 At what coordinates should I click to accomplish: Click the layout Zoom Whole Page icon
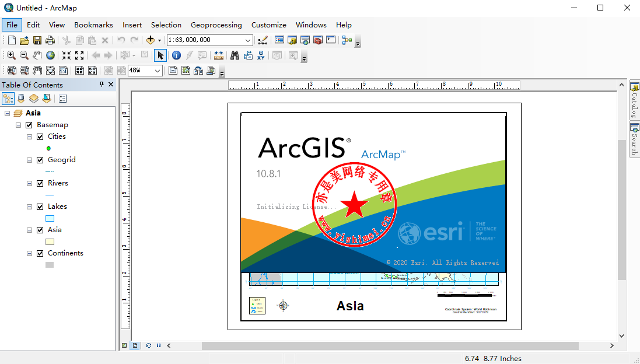point(50,71)
